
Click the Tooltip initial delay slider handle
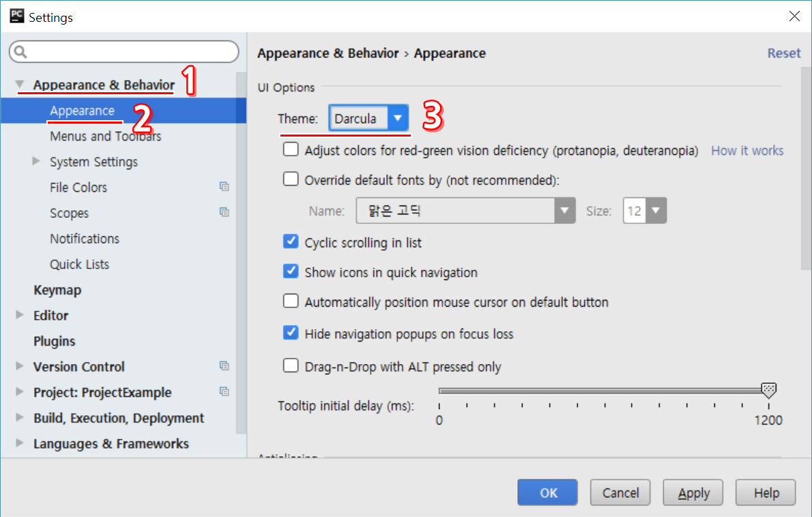pyautogui.click(x=769, y=390)
